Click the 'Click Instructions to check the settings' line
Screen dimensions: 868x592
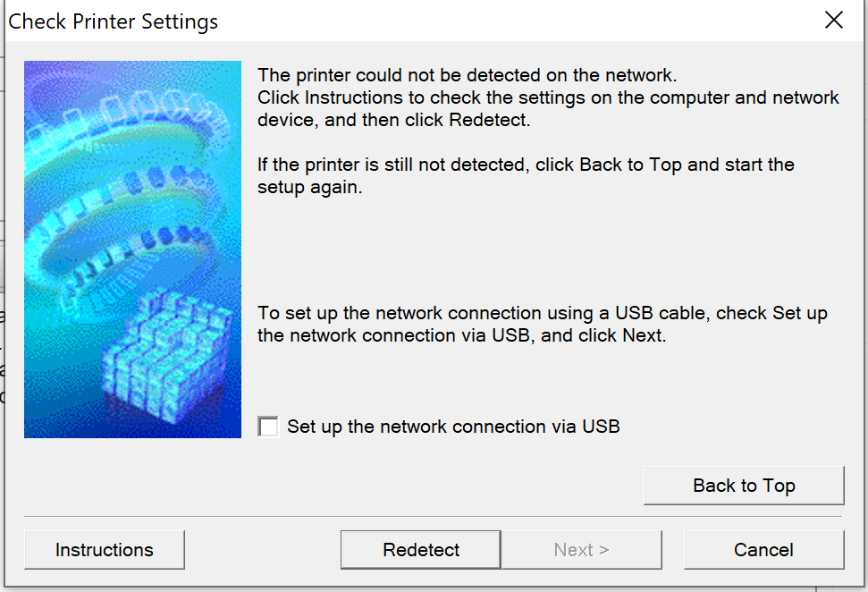tap(548, 97)
